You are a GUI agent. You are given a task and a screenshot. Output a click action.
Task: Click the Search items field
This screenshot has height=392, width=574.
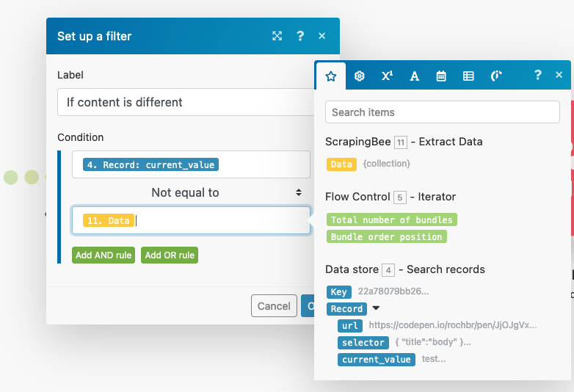pos(442,112)
